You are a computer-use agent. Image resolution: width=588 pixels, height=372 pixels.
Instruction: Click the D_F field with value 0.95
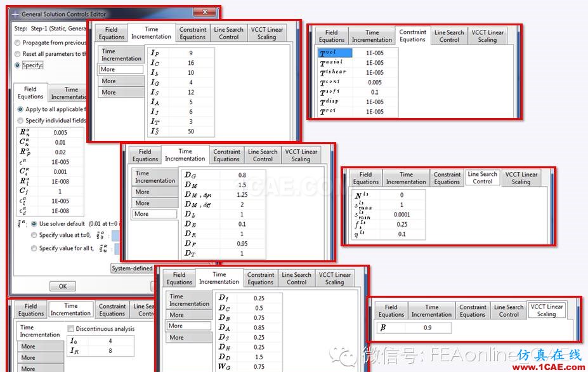point(242,243)
